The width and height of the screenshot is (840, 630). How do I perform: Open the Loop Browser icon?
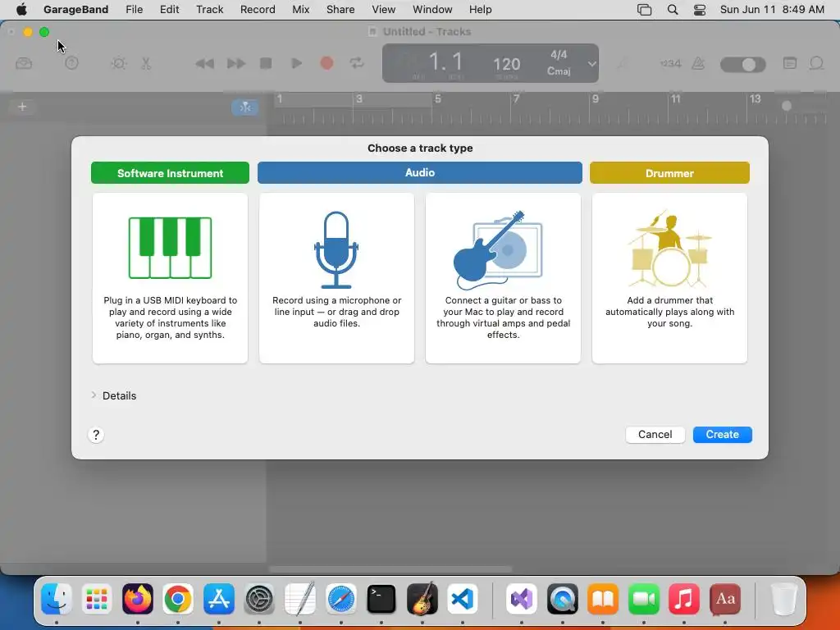[x=816, y=63]
